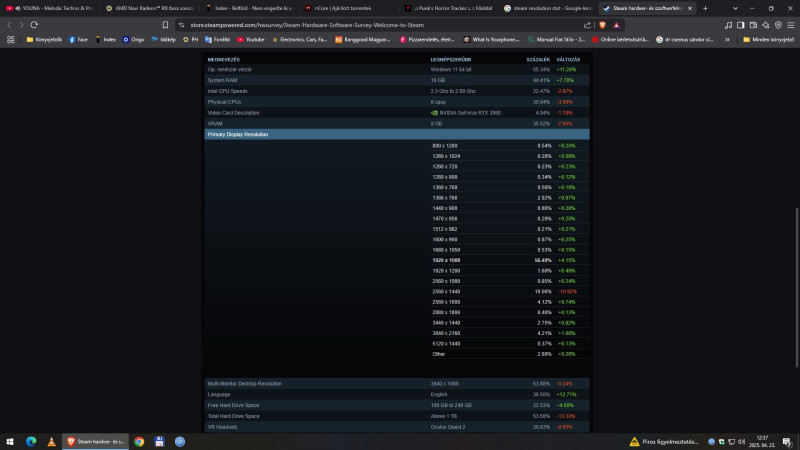Screen dimensions: 800x450
Task: Expand the Intel CPU Speeds row
Action: pos(397,91)
